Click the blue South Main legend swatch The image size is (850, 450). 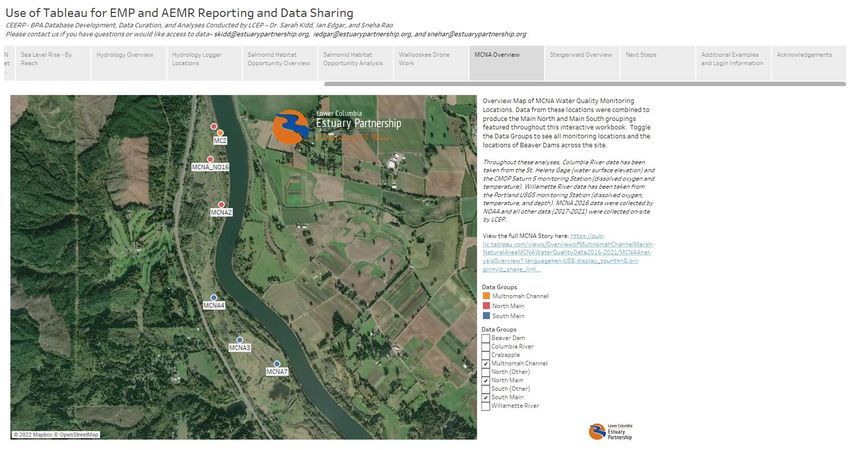(486, 316)
